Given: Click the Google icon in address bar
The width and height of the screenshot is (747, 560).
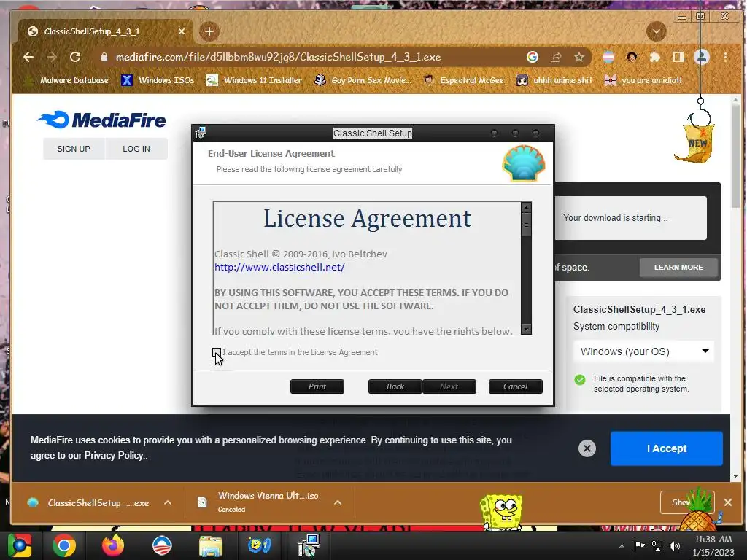Looking at the screenshot, I should [532, 57].
